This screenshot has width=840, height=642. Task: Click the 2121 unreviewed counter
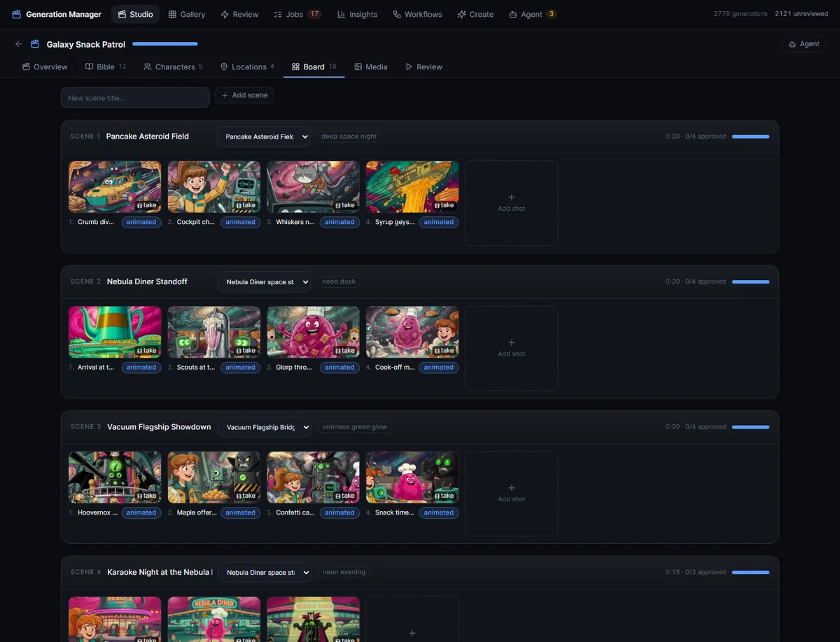[800, 14]
